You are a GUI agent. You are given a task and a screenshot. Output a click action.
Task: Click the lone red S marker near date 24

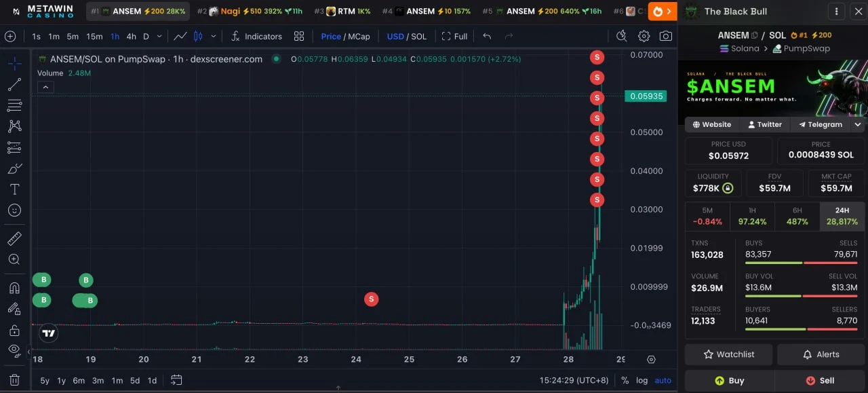371,299
